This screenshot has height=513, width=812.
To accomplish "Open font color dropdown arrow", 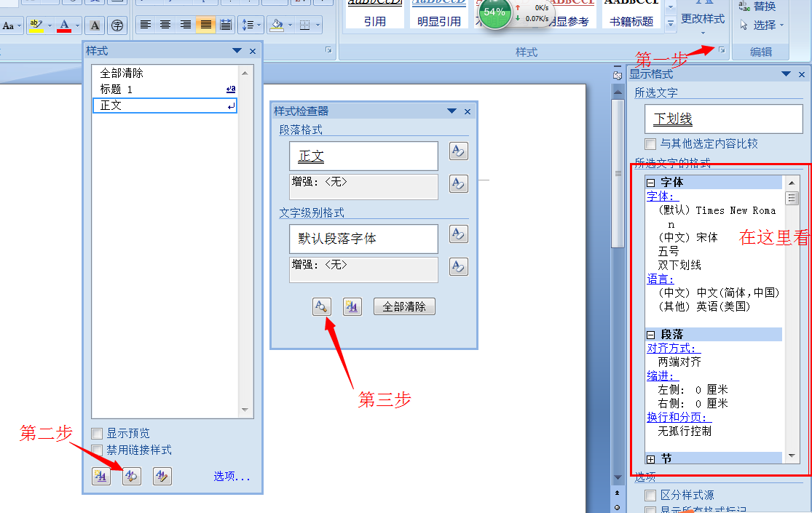I will [x=77, y=25].
